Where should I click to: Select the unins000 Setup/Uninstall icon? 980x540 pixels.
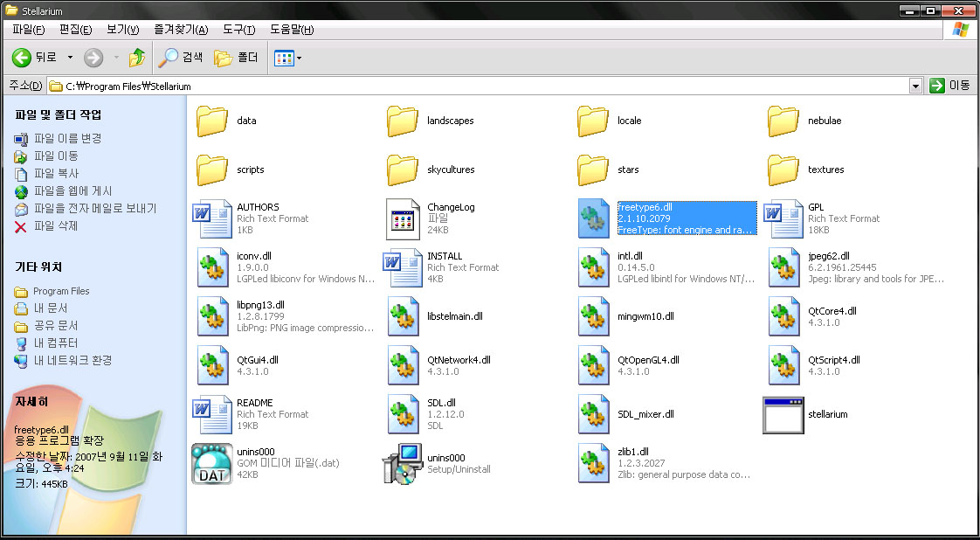403,464
